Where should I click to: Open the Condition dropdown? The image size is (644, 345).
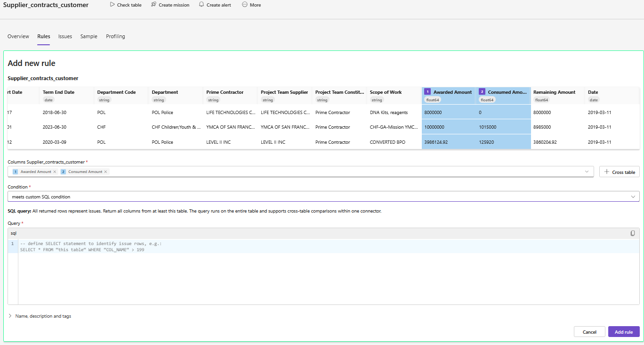633,197
